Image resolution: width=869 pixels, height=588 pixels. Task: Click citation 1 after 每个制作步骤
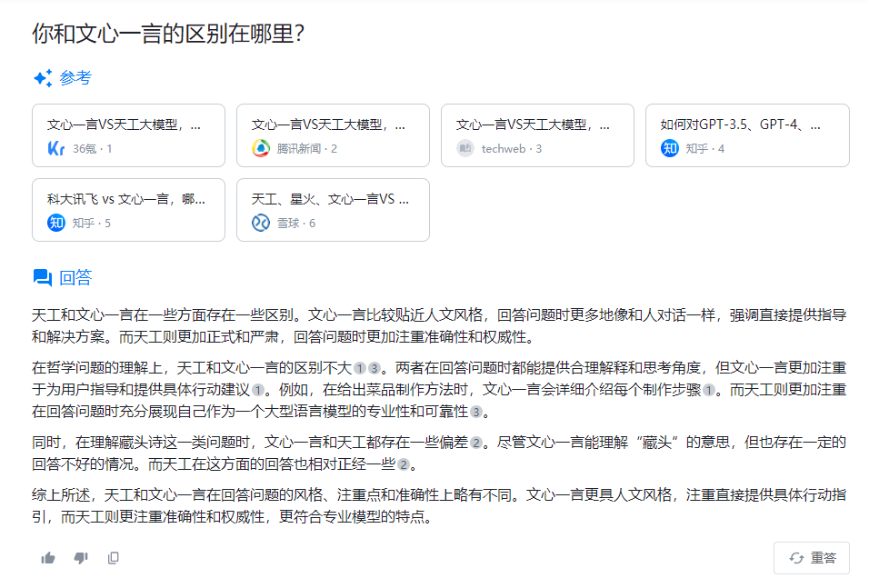coord(709,390)
